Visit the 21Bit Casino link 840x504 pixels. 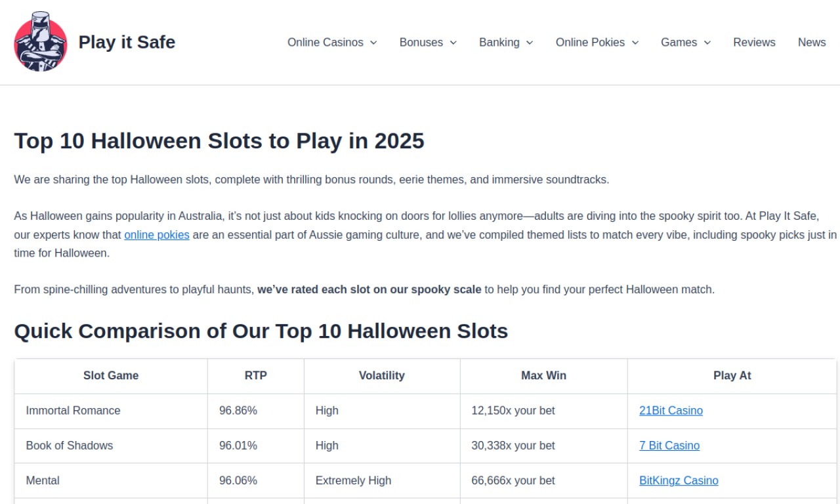[671, 410]
